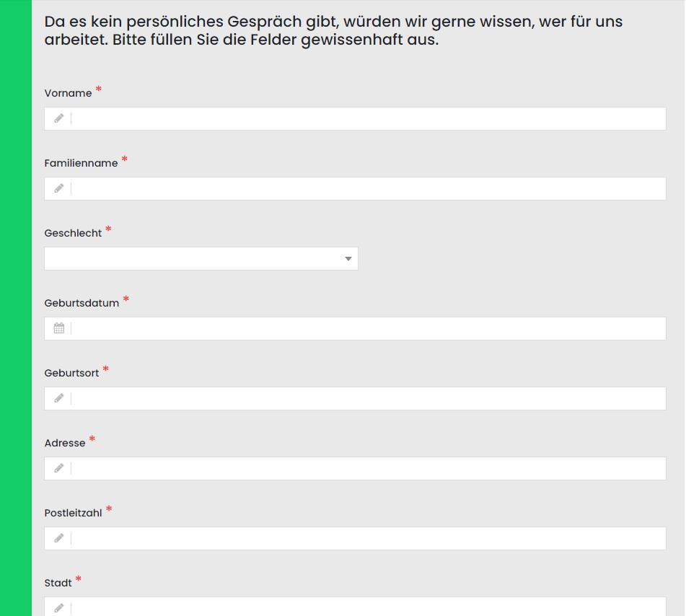Click the pencil icon in Geburtsort field
The width and height of the screenshot is (686, 616).
click(x=58, y=398)
